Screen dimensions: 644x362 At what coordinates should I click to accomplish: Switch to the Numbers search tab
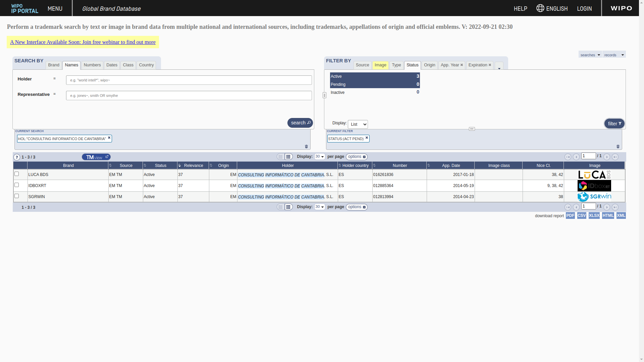[92, 65]
